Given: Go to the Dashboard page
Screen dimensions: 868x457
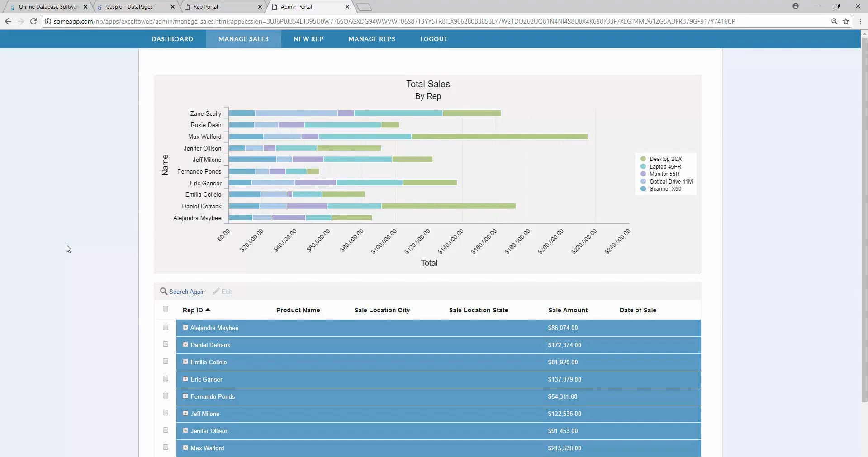Looking at the screenshot, I should (x=172, y=39).
